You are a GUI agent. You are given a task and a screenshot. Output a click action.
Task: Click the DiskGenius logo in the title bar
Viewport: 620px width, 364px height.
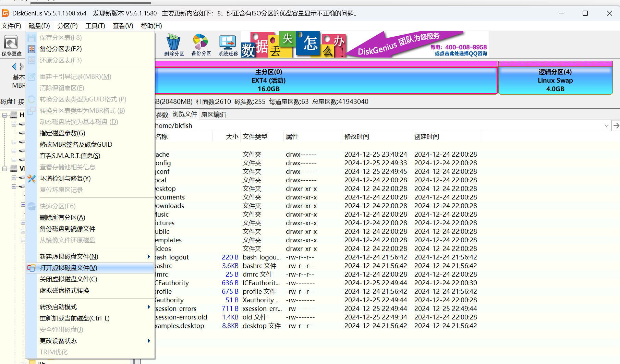tap(5, 13)
